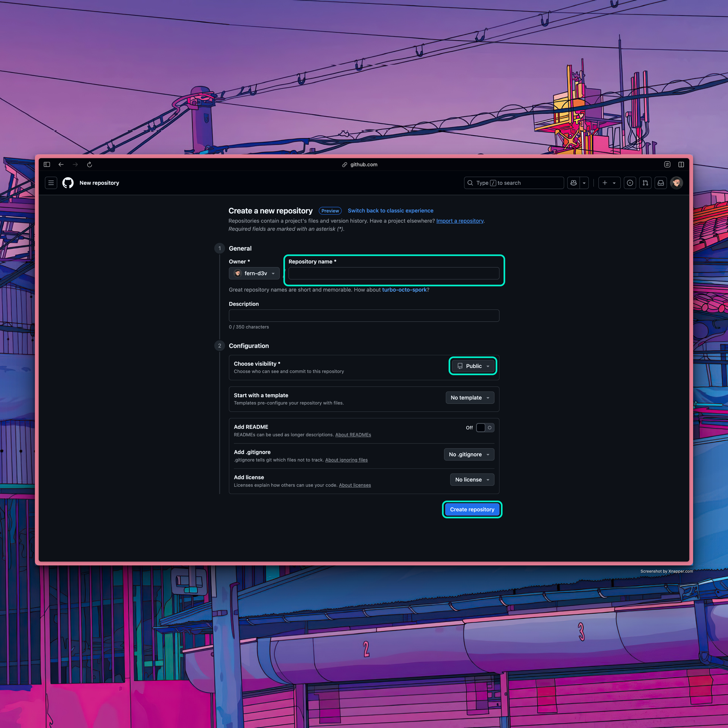Focus the Type / to search field
The image size is (728, 728).
click(514, 183)
